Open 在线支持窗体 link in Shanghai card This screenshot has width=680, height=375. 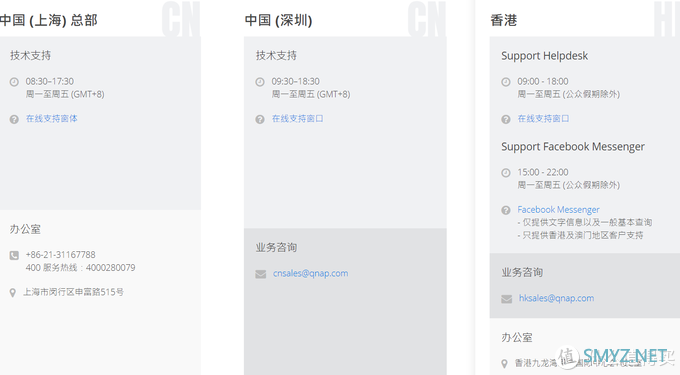(52, 118)
